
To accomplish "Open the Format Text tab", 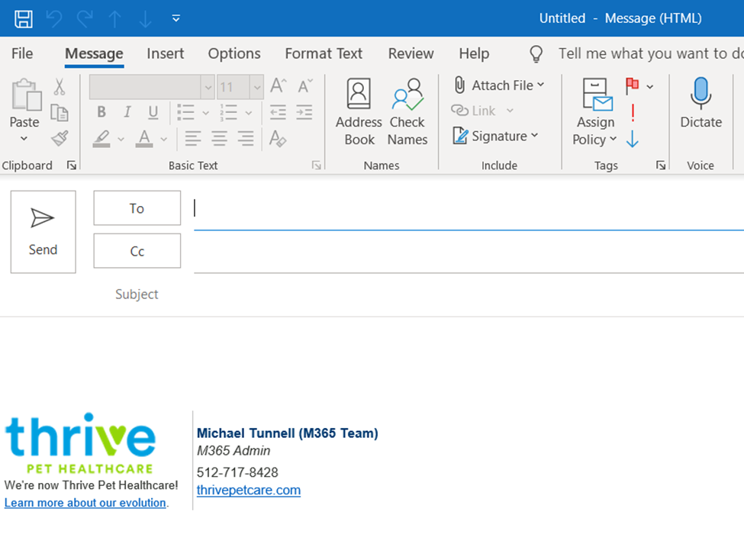I will click(324, 53).
